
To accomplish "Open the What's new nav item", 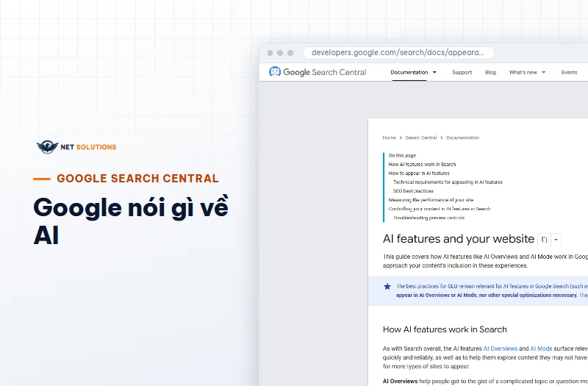I will [x=523, y=72].
